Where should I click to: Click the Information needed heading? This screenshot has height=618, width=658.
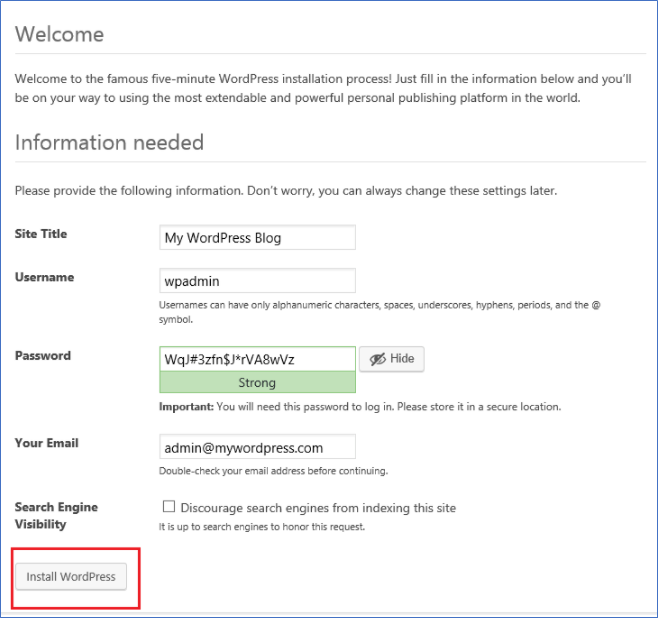pos(109,142)
